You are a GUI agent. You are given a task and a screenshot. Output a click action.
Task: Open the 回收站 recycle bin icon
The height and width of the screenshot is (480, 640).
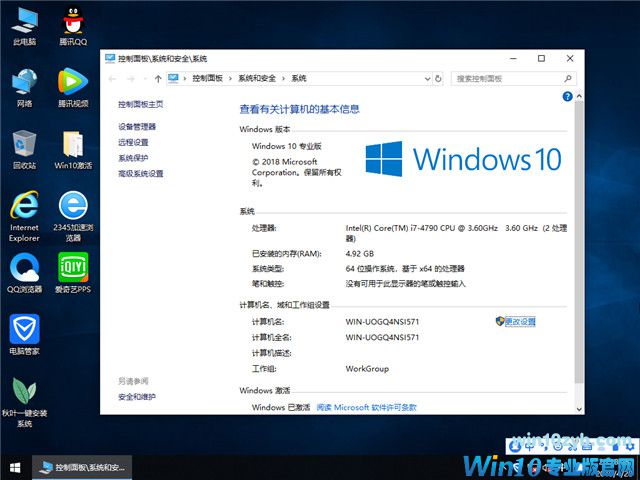point(24,149)
